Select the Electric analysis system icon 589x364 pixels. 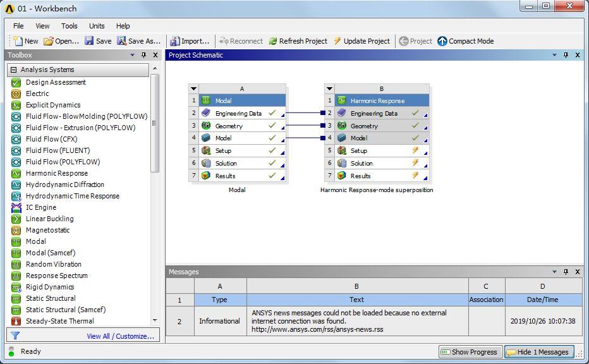[x=16, y=94]
